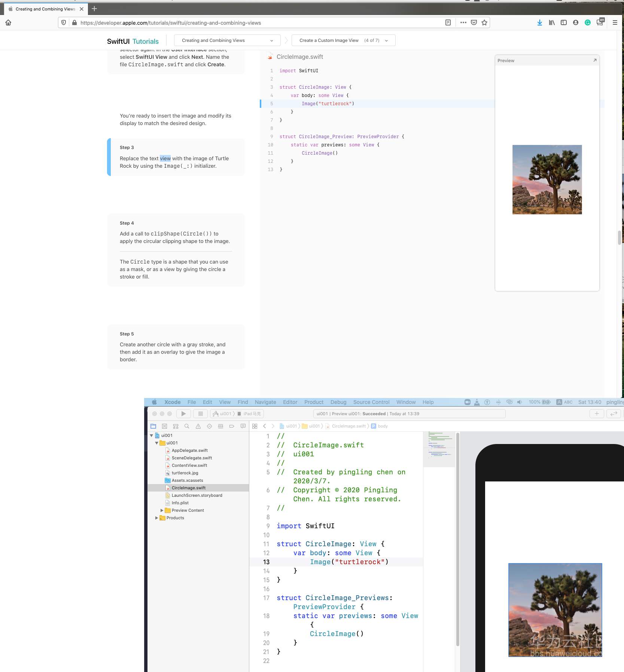Open the Xcode Library with plus button
Image resolution: width=624 pixels, height=672 pixels.
[597, 414]
